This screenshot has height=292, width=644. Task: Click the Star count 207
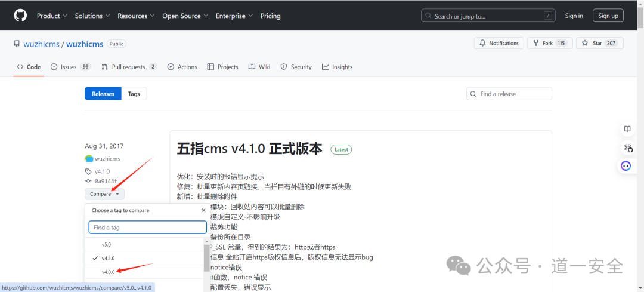pos(611,43)
